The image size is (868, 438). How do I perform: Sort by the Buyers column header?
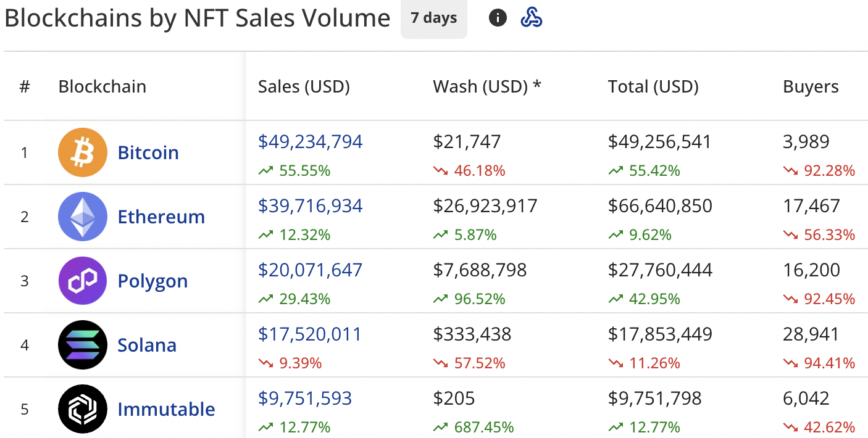811,87
